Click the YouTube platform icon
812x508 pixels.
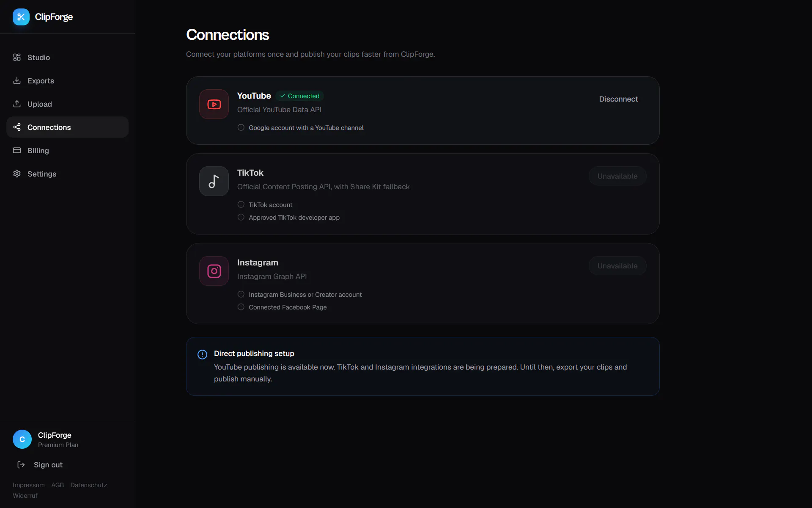click(214, 104)
